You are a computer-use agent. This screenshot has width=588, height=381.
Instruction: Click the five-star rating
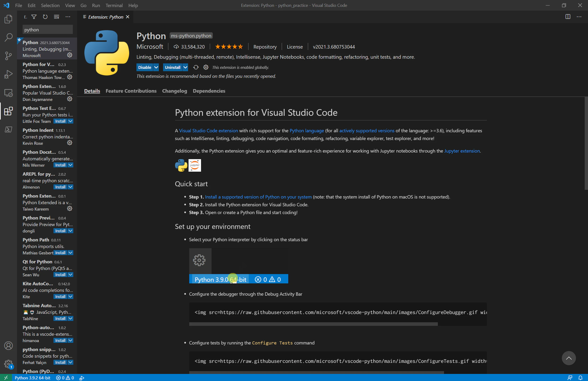pos(229,47)
